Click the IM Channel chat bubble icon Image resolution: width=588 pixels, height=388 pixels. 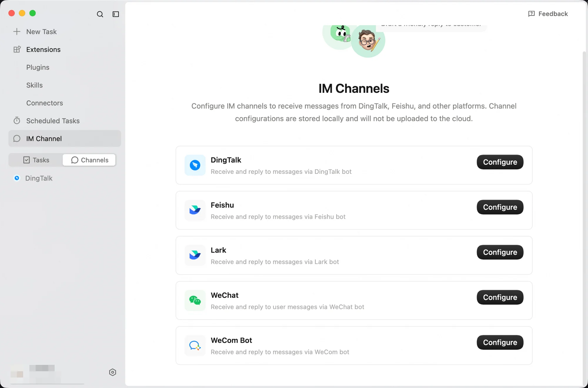coord(17,139)
